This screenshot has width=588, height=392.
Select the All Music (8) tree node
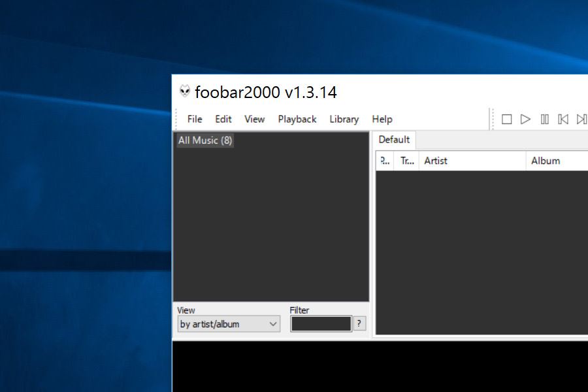tap(205, 140)
